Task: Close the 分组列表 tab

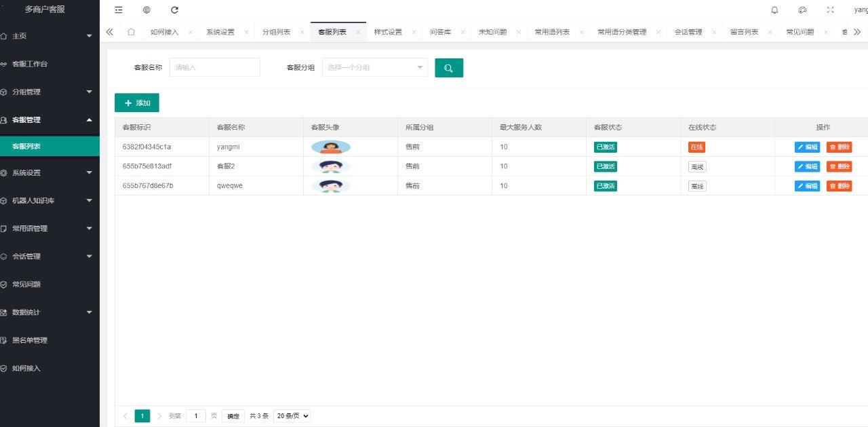Action: 302,32
